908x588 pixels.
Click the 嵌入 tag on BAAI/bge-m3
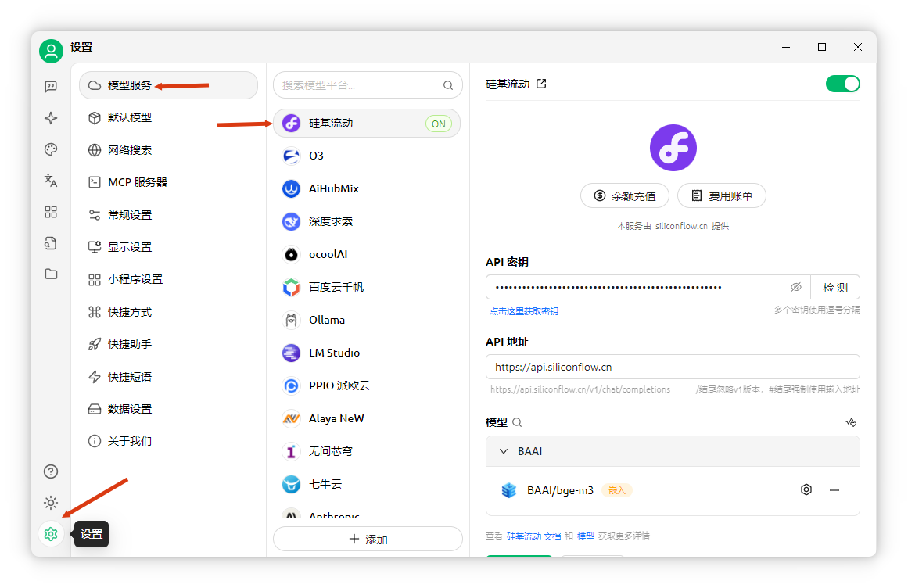pos(617,490)
